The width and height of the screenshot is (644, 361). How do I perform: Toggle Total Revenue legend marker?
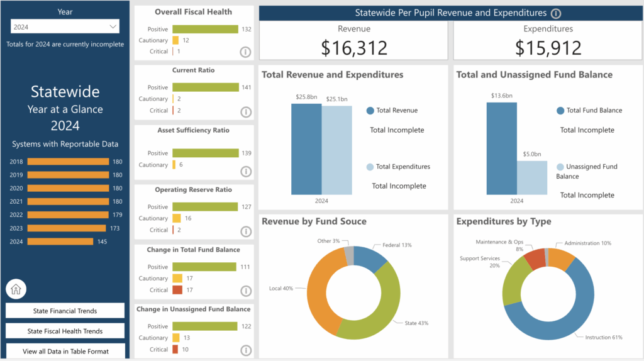370,111
